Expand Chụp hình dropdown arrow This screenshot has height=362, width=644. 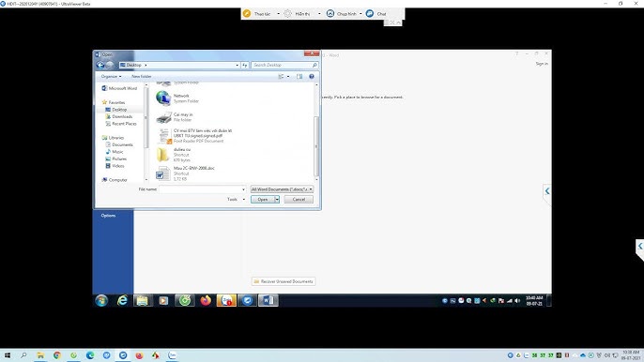click(x=360, y=13)
